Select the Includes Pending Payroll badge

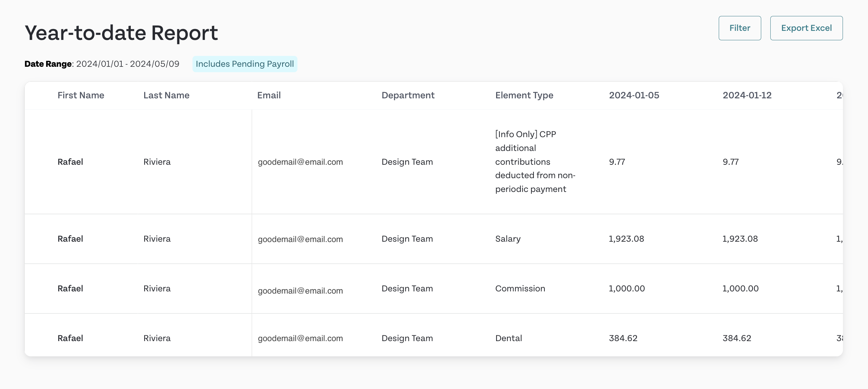245,64
